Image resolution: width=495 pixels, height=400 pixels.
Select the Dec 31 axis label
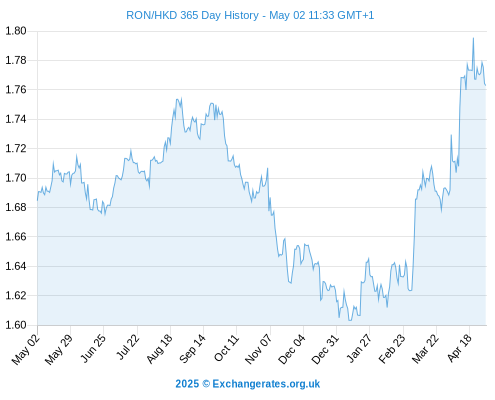325,349
